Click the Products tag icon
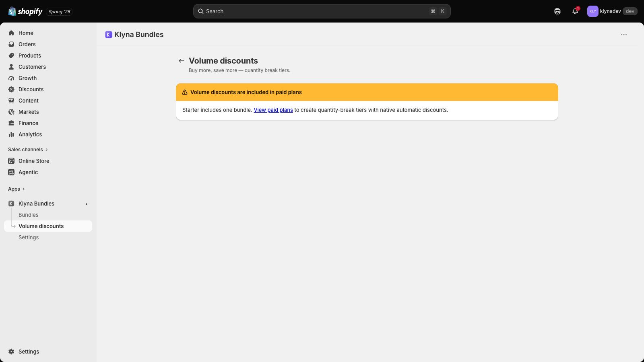Screen dimensions: 644x362 tap(11, 56)
